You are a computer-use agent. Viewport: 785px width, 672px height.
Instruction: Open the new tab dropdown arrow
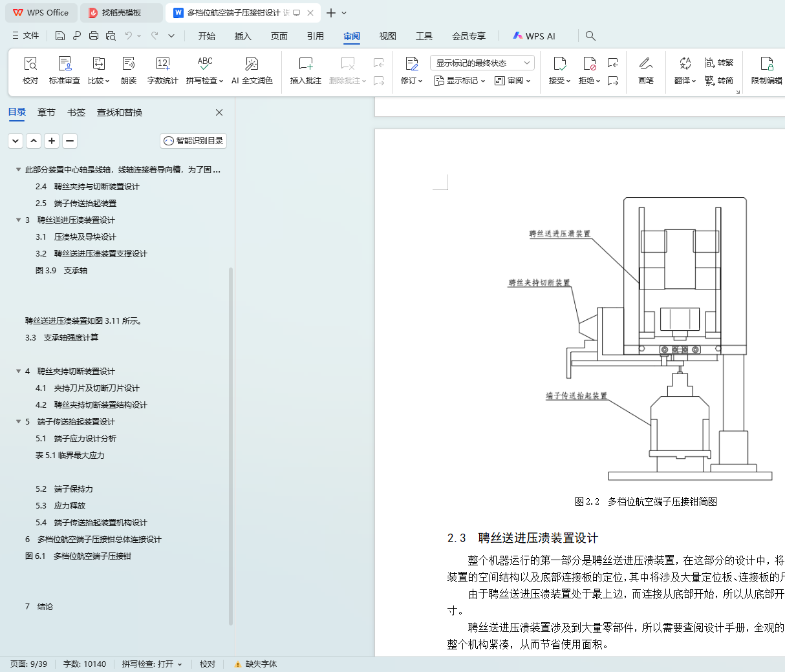[344, 13]
